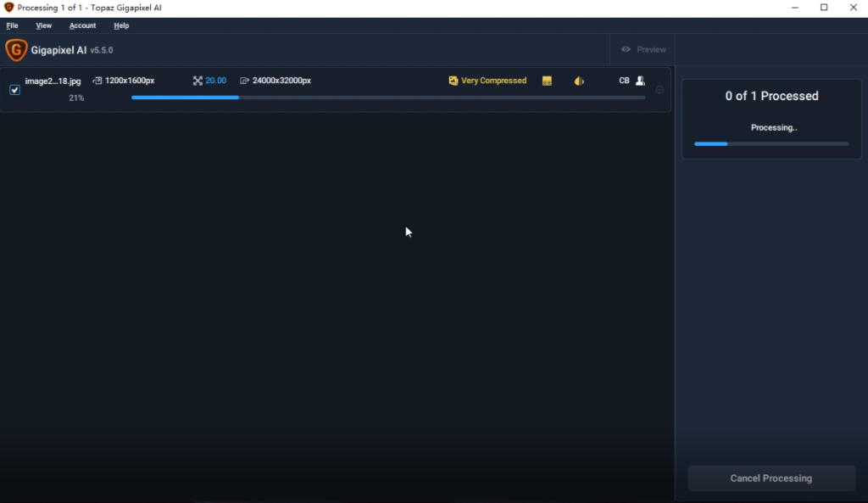The width and height of the screenshot is (868, 503).
Task: Click the CB indicator
Action: coord(624,81)
